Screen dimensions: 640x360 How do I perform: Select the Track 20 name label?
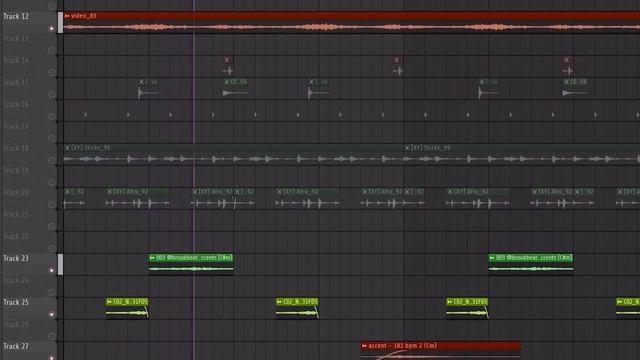coord(16,192)
